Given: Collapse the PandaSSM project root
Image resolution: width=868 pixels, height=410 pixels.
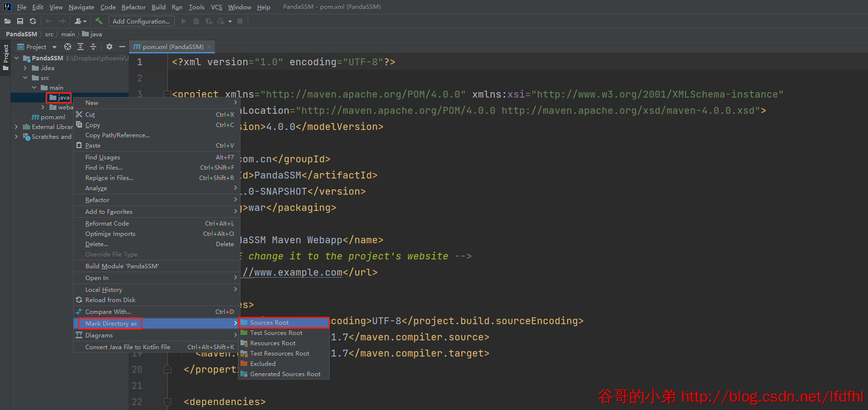Looking at the screenshot, I should click(x=17, y=58).
